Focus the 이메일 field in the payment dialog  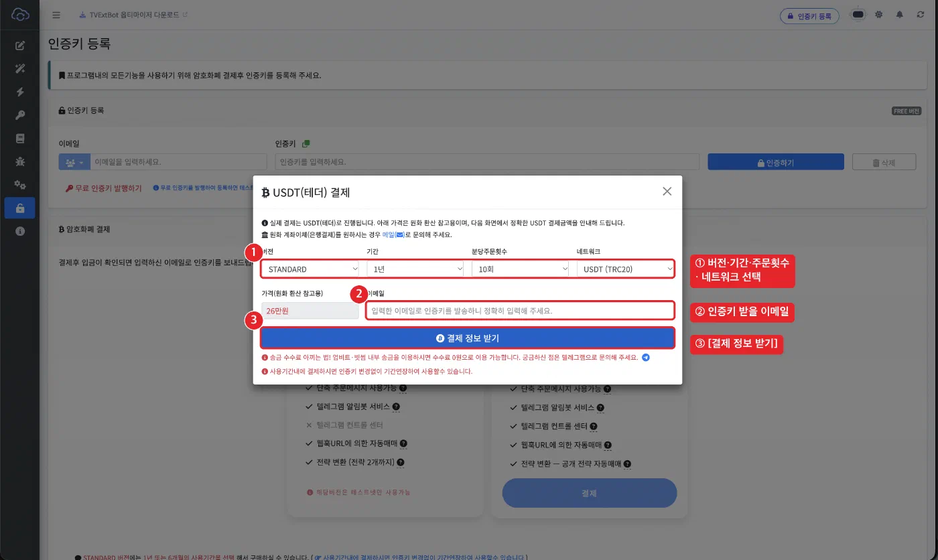coord(520,311)
